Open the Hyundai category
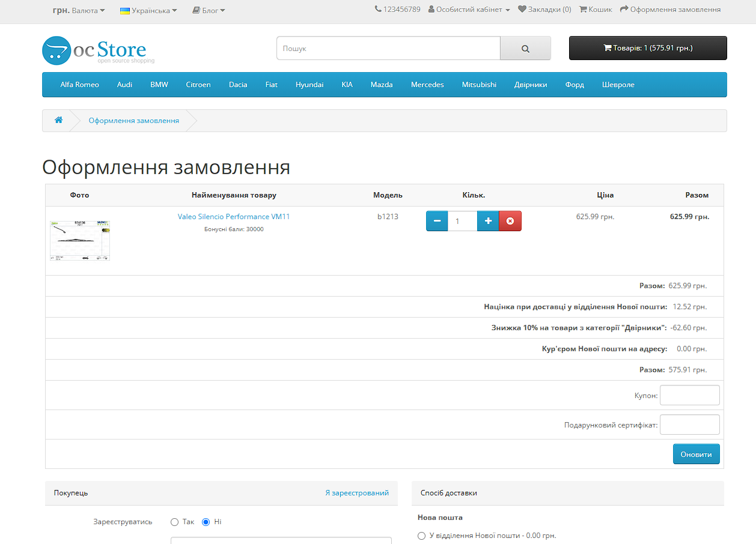Screen dimensions: 756x544 (x=309, y=85)
